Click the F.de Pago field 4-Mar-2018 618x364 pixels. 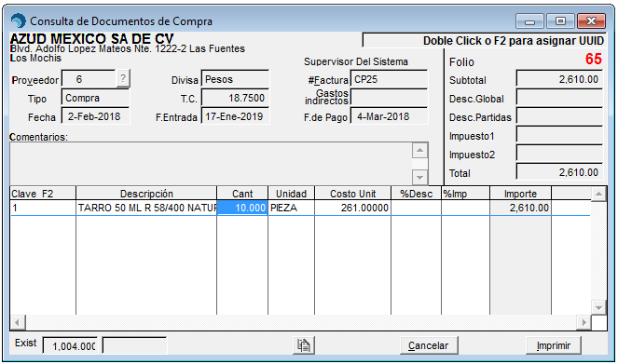pyautogui.click(x=389, y=116)
